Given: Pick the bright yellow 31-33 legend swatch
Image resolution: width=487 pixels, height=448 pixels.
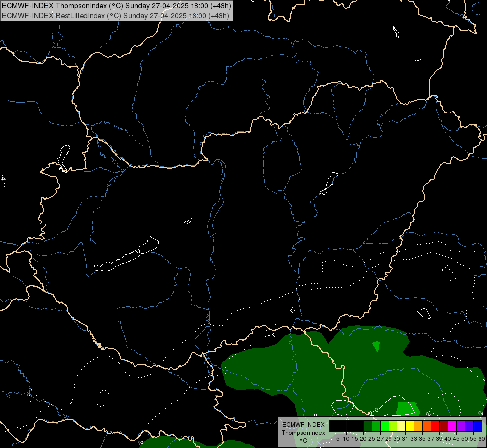Looking at the screenshot, I should [410, 426].
